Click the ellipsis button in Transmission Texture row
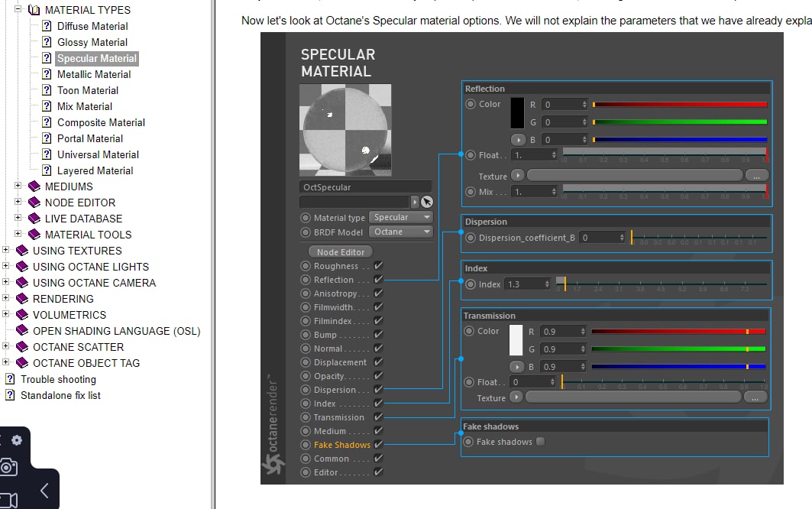Image resolution: width=812 pixels, height=509 pixels. (x=755, y=397)
